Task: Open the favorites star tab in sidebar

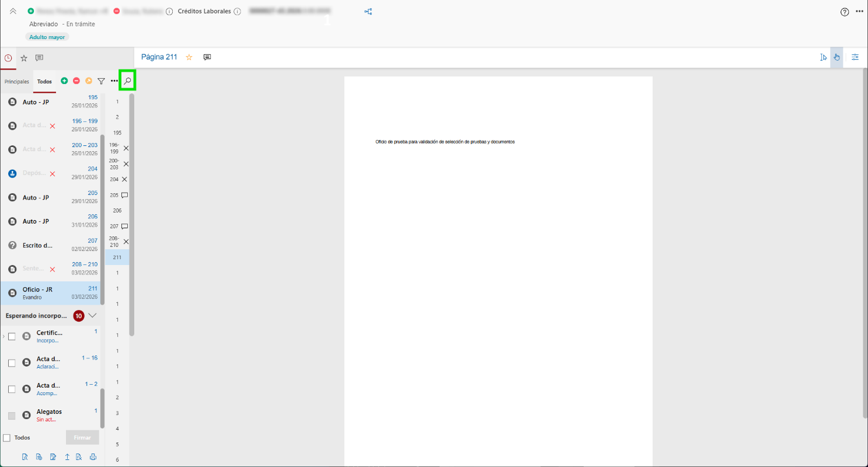Action: (x=24, y=58)
